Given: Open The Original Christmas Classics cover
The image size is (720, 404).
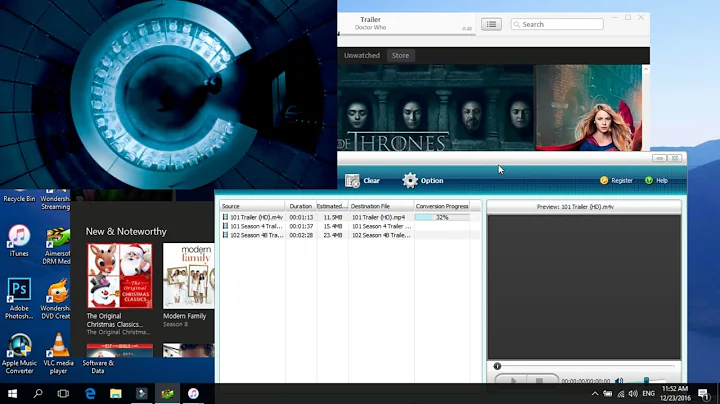Looking at the screenshot, I should pos(119,276).
